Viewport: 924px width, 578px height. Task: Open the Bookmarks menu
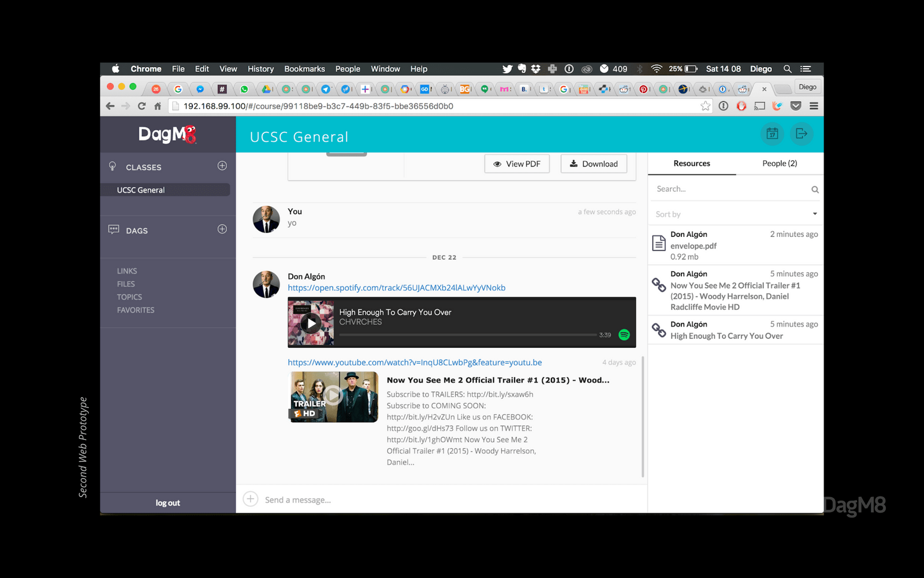pos(304,69)
